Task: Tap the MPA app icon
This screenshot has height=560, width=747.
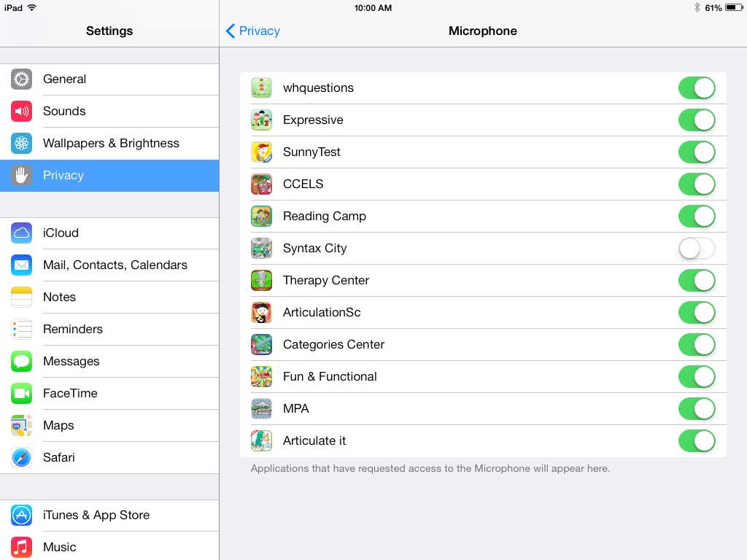Action: (x=262, y=408)
